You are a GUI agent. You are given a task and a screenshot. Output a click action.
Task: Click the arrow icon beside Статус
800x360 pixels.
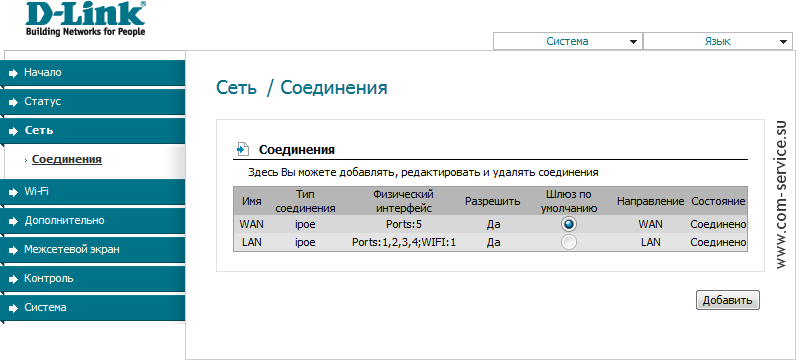coord(14,102)
